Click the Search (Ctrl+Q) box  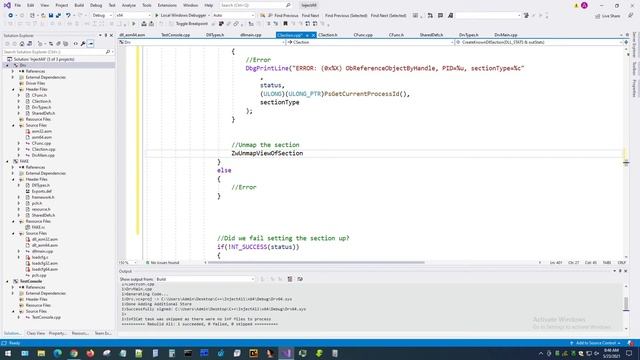tap(255, 5)
